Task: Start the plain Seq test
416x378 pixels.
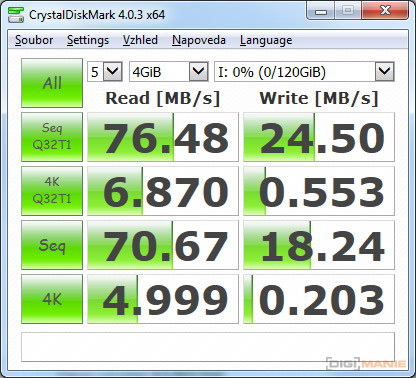Action: pyautogui.click(x=52, y=245)
